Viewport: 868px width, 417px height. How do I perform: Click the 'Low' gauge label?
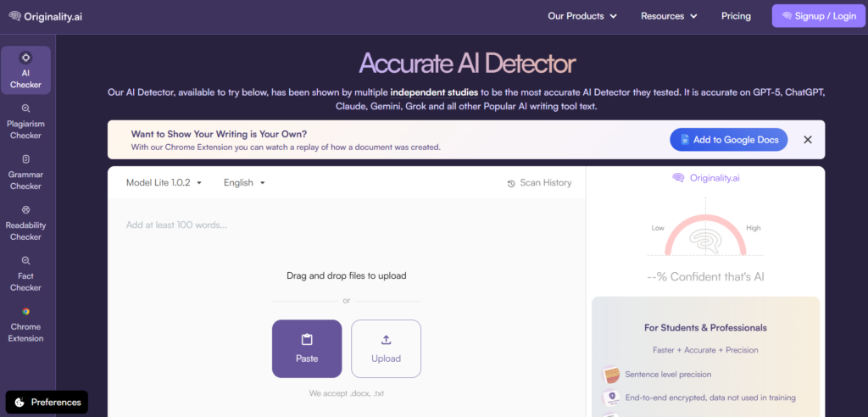point(658,228)
